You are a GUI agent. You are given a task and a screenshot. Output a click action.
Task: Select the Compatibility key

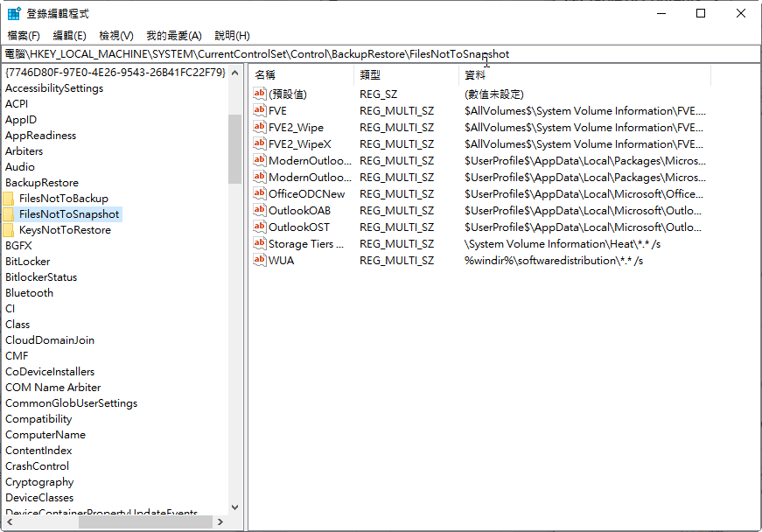38,419
